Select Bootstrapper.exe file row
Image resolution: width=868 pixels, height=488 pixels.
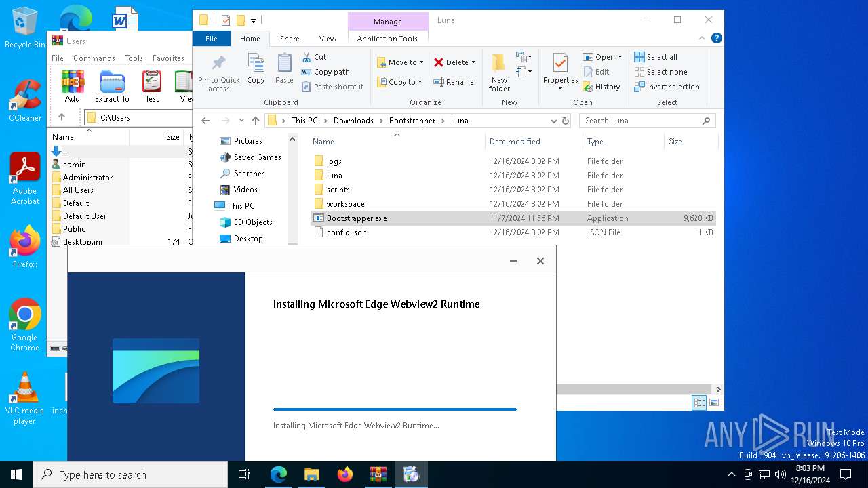(x=513, y=218)
